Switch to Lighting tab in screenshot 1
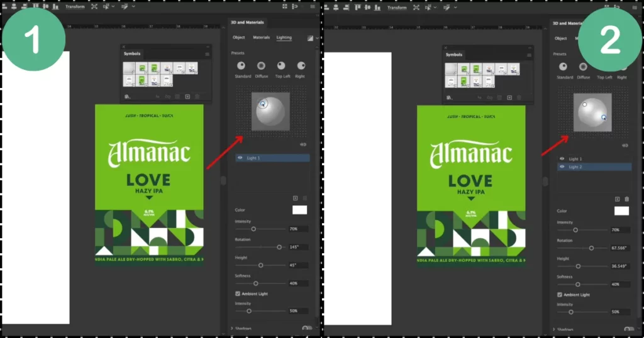 tap(284, 37)
